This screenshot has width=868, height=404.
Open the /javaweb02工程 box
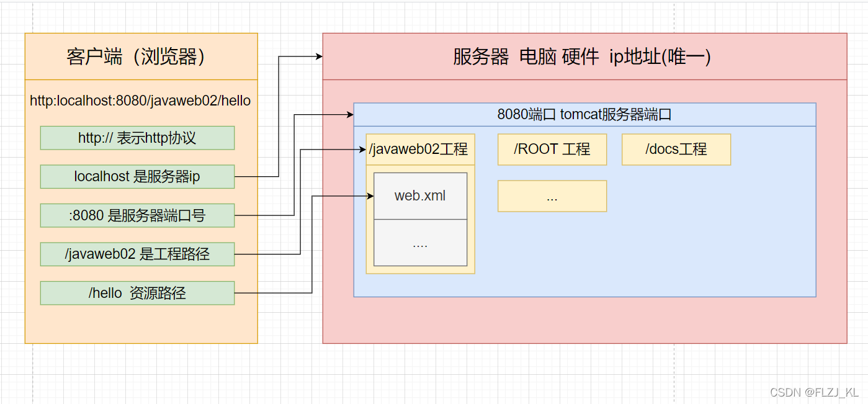419,149
